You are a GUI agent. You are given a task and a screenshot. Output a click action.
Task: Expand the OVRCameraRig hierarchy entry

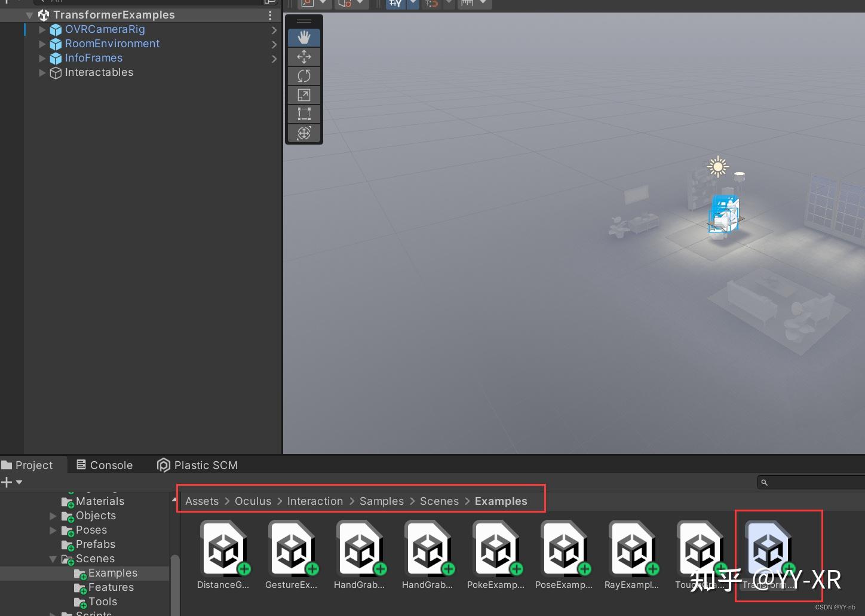click(x=41, y=29)
